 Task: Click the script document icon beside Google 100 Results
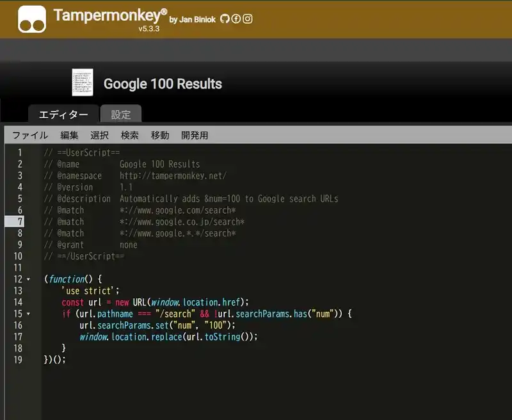(x=83, y=83)
